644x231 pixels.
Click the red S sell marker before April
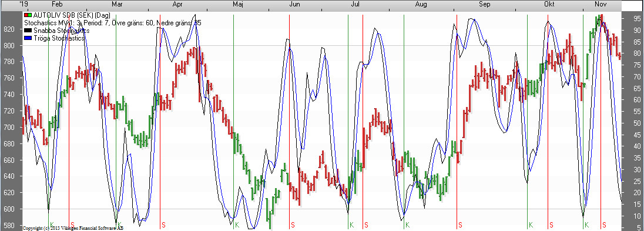163,225
